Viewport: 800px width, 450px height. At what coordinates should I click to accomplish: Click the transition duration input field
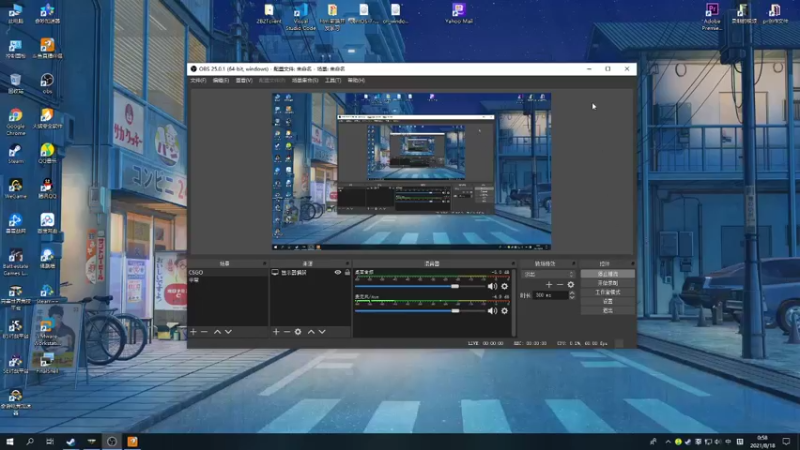click(x=550, y=295)
